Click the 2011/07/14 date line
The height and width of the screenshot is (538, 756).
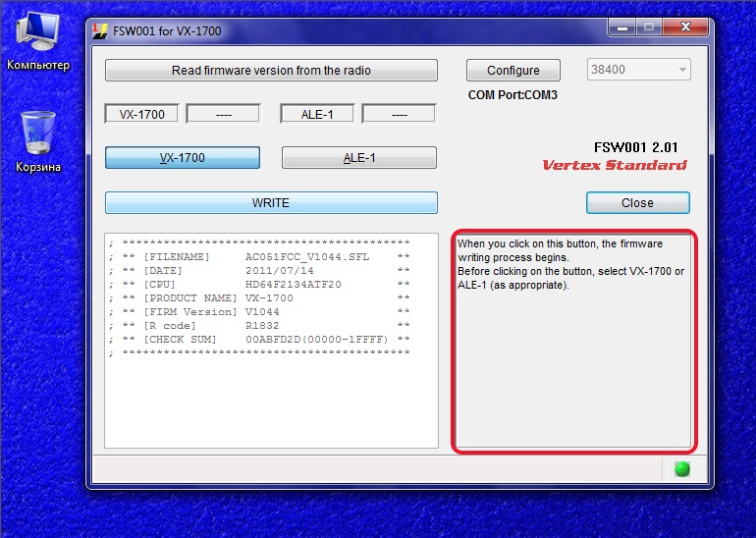pos(259,270)
